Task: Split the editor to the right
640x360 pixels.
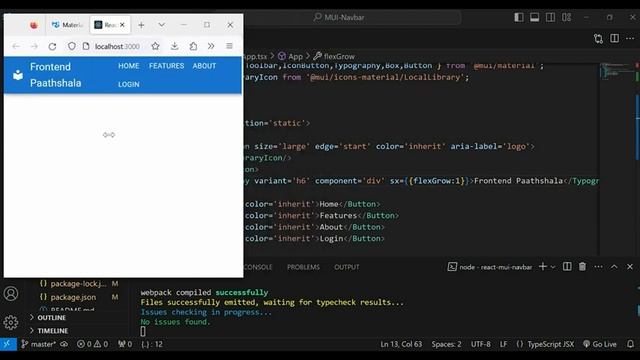Action: [614, 38]
